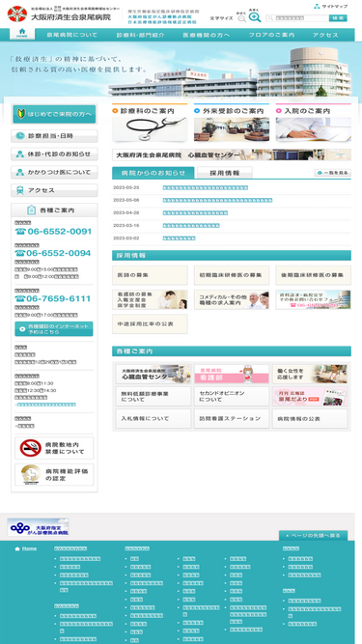
Task: Click the 検索 search button
Action: (338, 18)
